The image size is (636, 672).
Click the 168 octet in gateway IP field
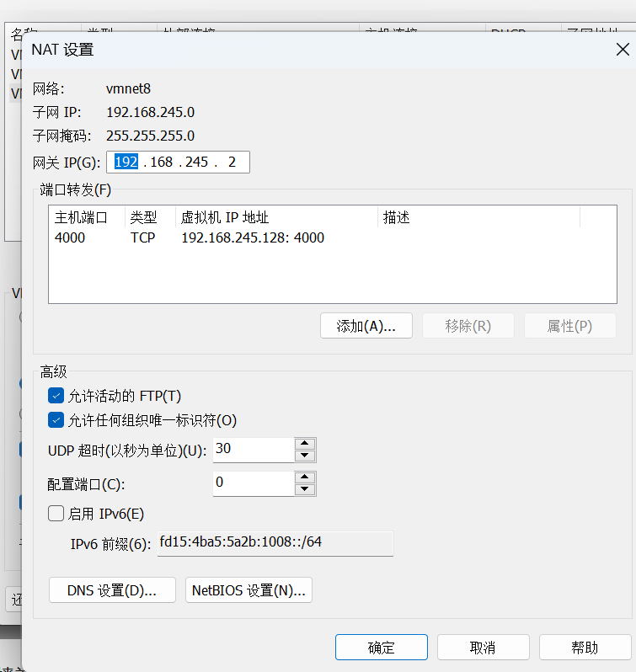161,162
